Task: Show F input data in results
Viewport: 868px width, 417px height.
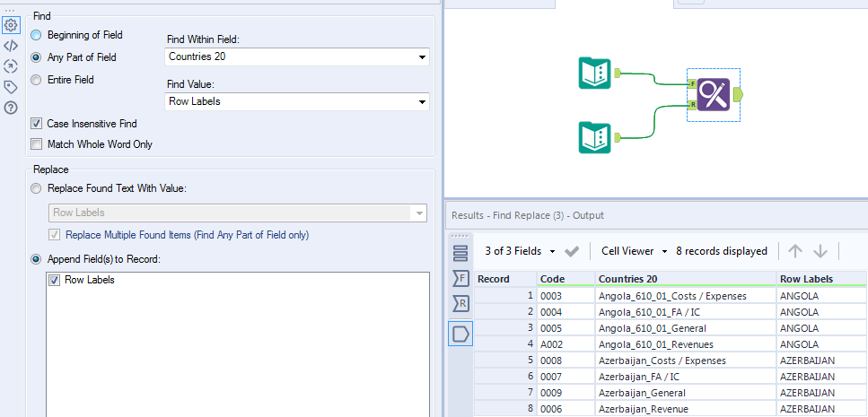Action: [460, 279]
